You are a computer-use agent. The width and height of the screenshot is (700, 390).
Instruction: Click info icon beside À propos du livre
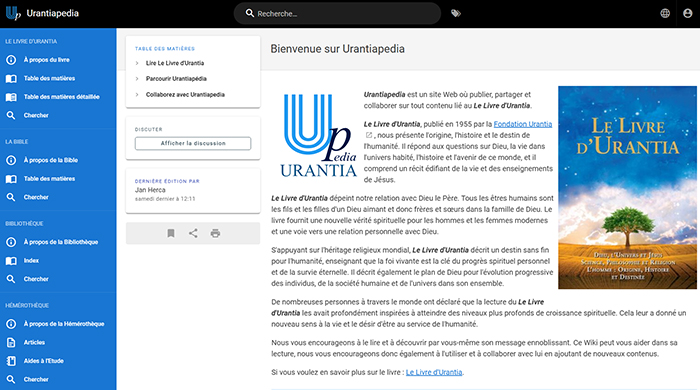click(11, 60)
